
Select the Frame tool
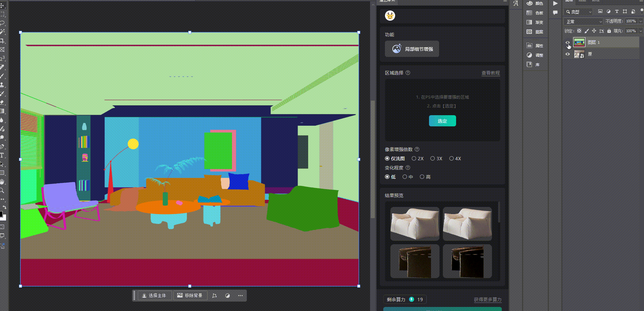click(2, 50)
